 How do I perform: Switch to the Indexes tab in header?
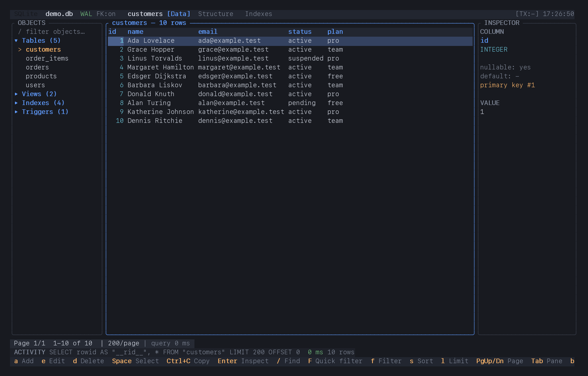(x=259, y=14)
